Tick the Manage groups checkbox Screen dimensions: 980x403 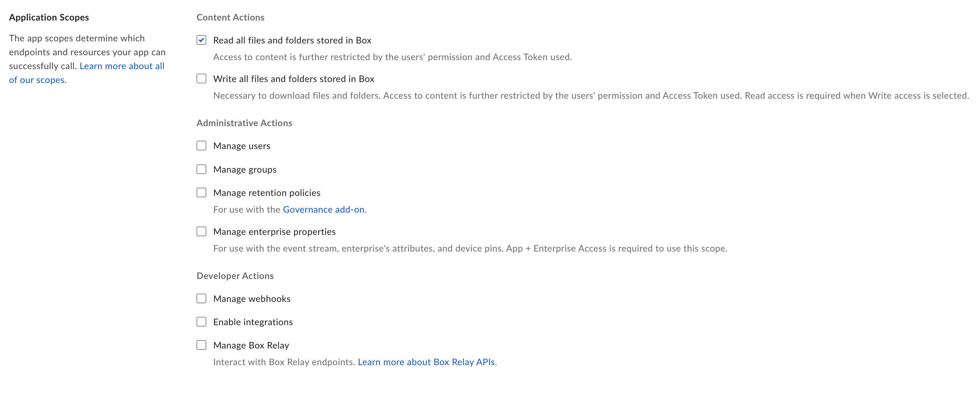coord(201,169)
